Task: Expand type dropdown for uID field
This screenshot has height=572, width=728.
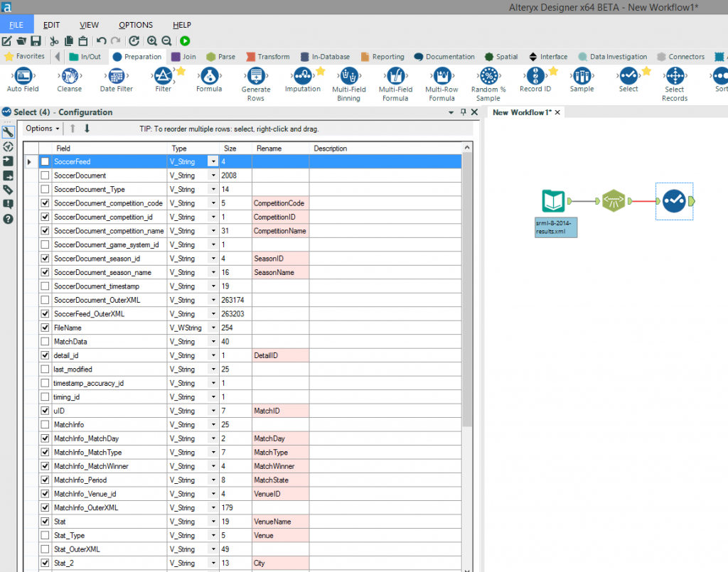Action: [x=213, y=411]
